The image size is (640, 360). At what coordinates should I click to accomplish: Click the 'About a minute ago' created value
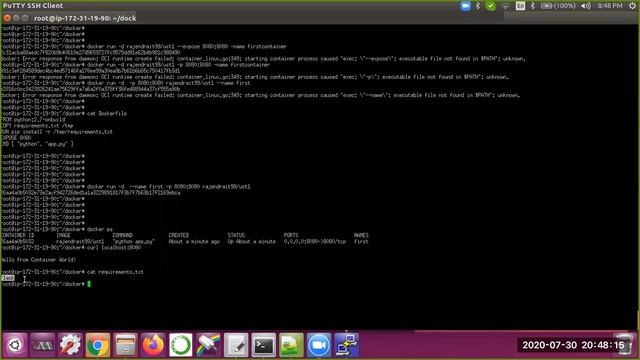pos(194,242)
